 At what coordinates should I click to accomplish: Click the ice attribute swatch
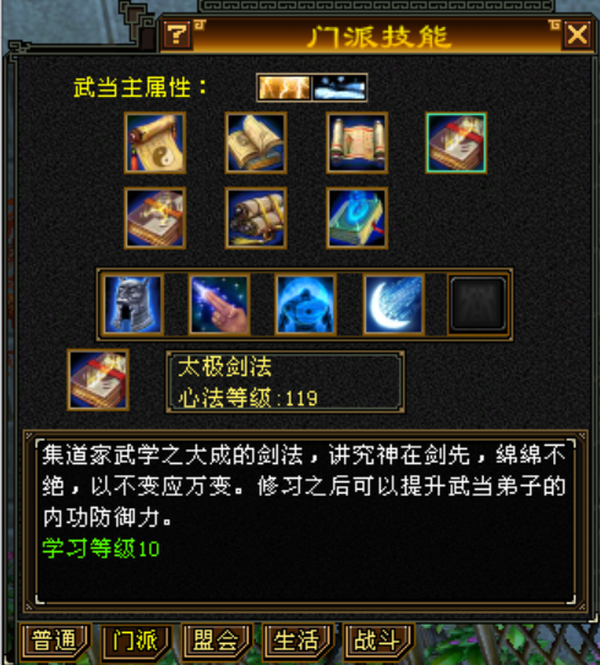pos(340,88)
